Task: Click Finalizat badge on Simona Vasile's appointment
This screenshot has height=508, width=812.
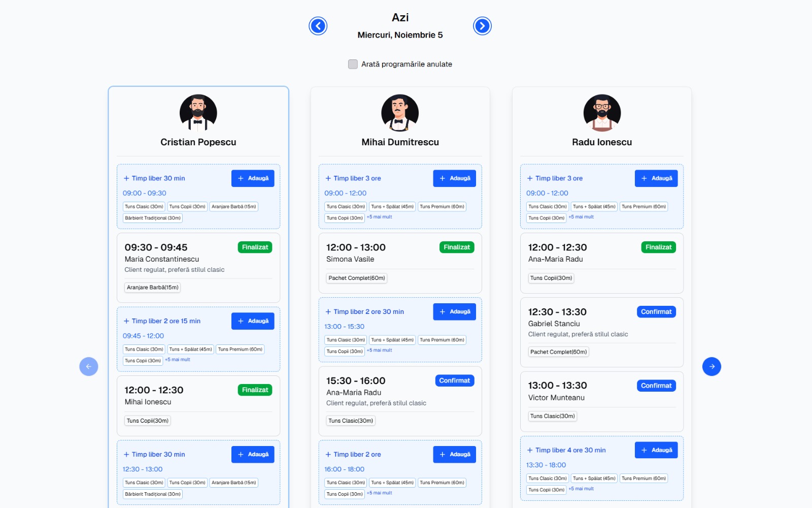Action: click(x=456, y=247)
